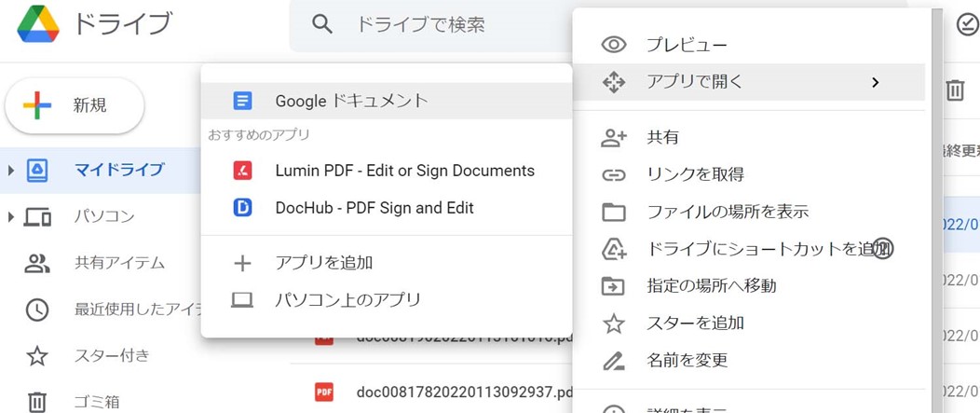Click the add-person icon for 共有
This screenshot has width=980, height=413.
614,138
